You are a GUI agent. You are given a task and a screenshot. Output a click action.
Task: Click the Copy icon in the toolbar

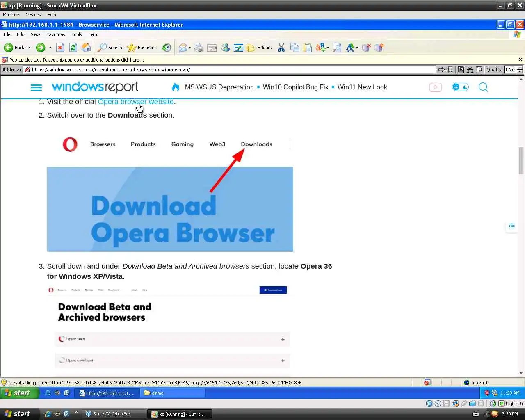294,48
